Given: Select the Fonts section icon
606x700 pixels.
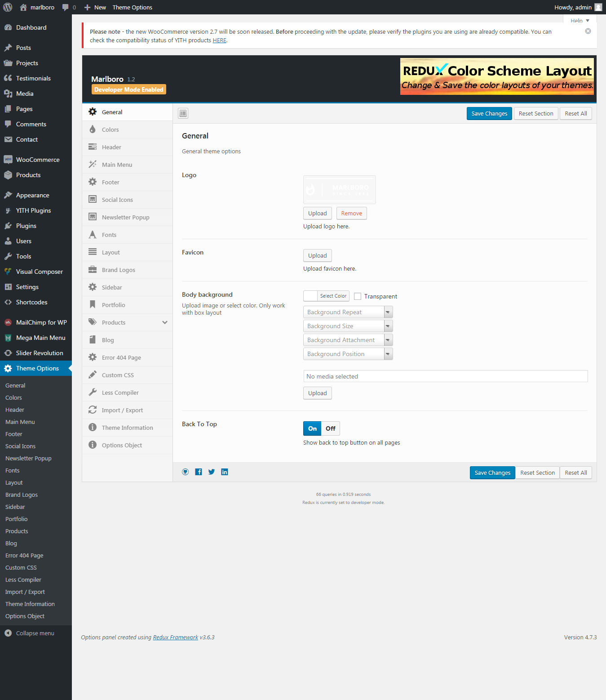Looking at the screenshot, I should pos(93,234).
